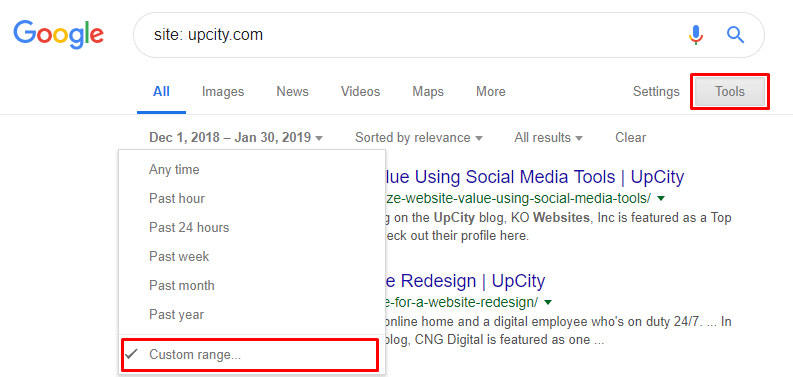Focus the search box containing site: upcity.com
The width and height of the screenshot is (793, 377).
click(449, 35)
